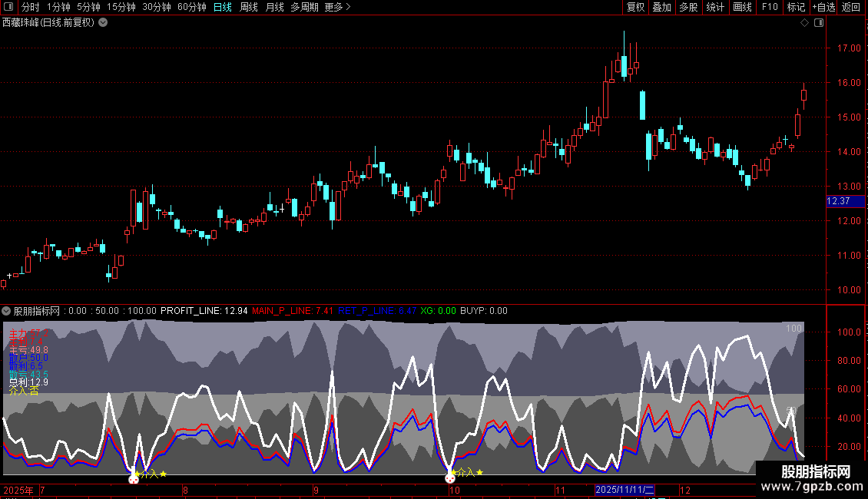Click the 2025年 label on time axis
This screenshot has height=499, width=868.
point(18,490)
